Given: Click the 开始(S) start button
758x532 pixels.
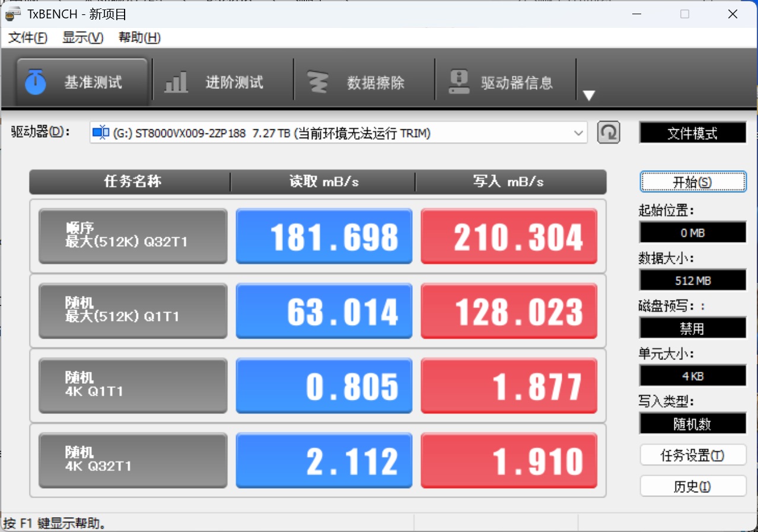Looking at the screenshot, I should 693,182.
